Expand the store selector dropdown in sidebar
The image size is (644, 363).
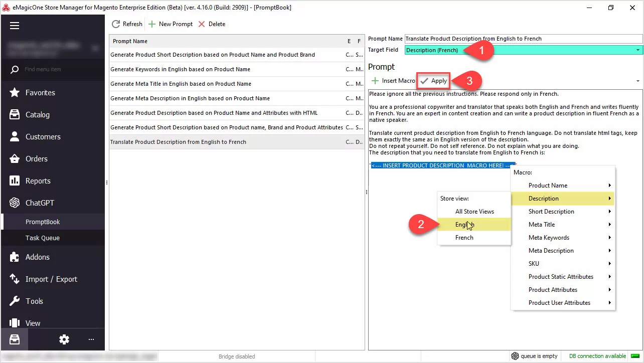coord(95,49)
